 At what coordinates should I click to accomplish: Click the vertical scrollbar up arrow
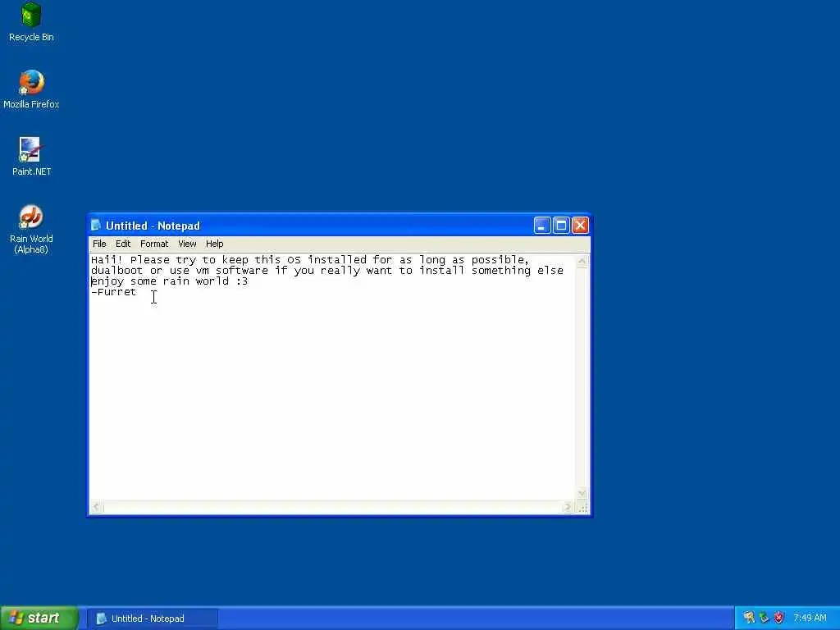click(x=582, y=261)
